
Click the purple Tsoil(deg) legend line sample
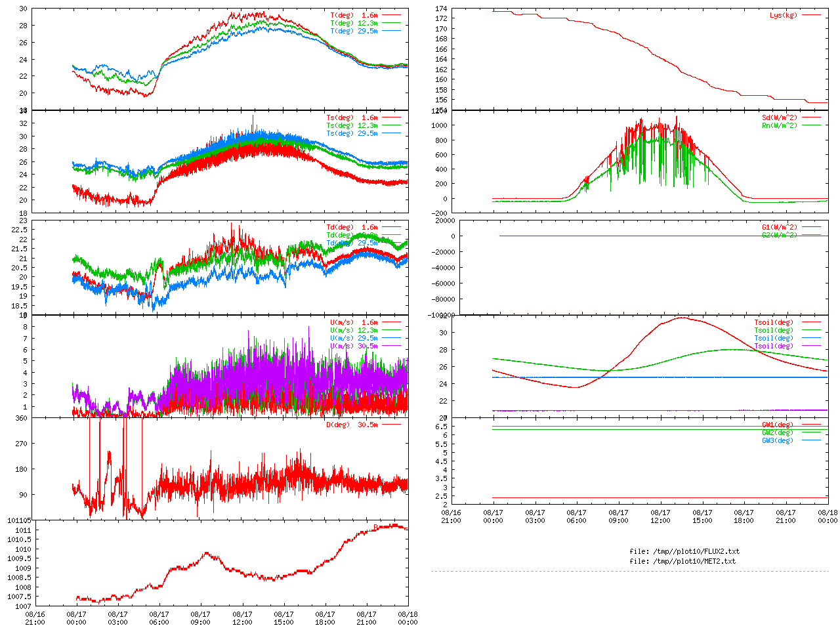point(811,346)
